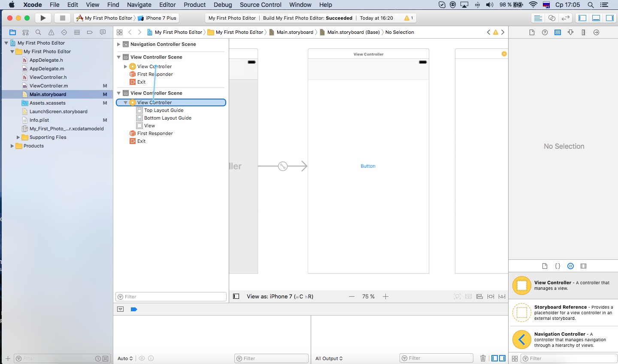Zoom out the storyboard canvas
This screenshot has height=364, width=618.
point(352,296)
